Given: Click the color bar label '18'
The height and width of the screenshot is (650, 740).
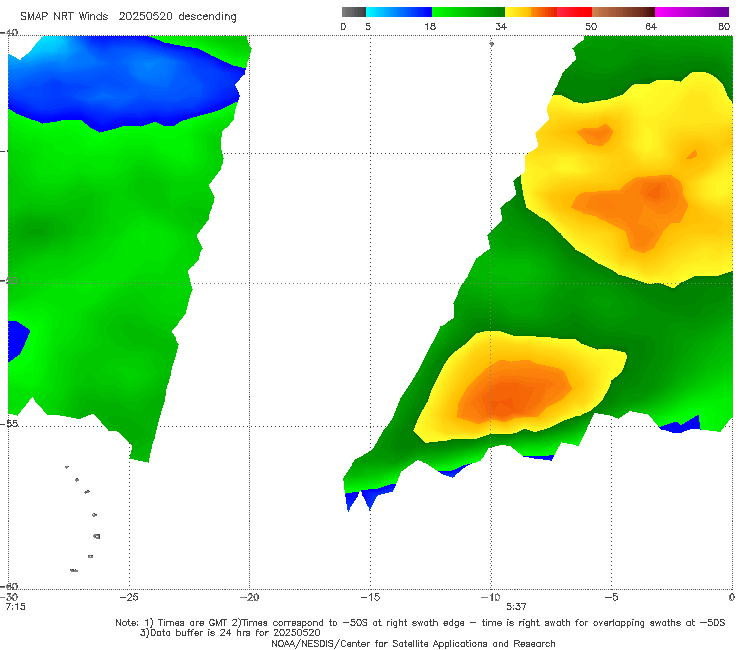Looking at the screenshot, I should pos(430,26).
